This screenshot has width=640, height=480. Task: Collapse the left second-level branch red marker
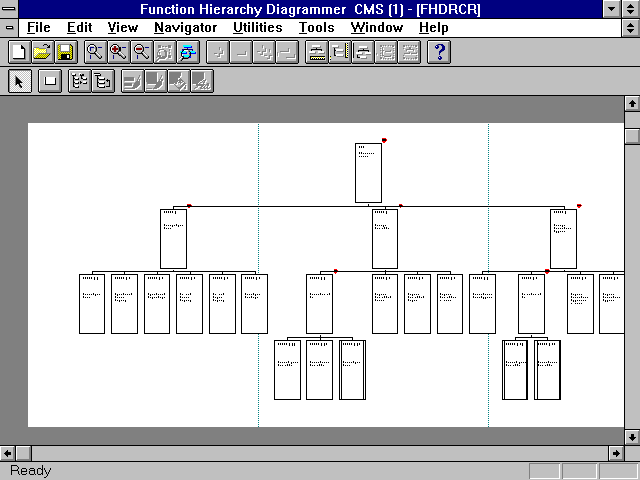189,206
